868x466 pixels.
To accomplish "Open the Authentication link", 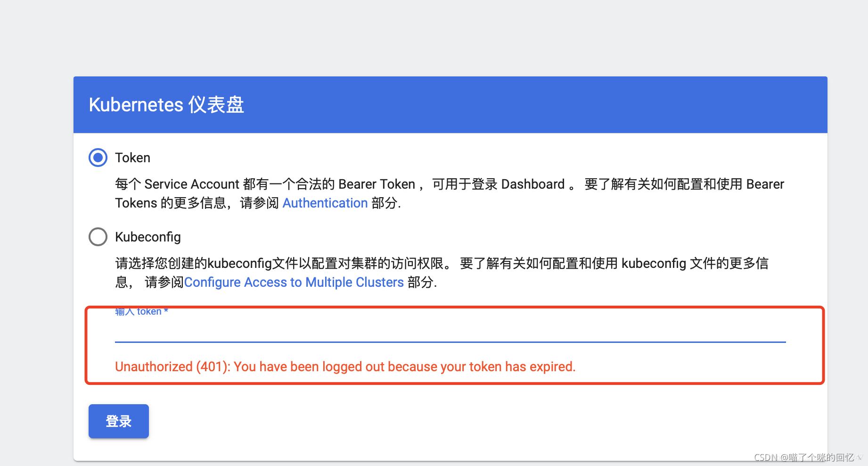I will click(325, 203).
